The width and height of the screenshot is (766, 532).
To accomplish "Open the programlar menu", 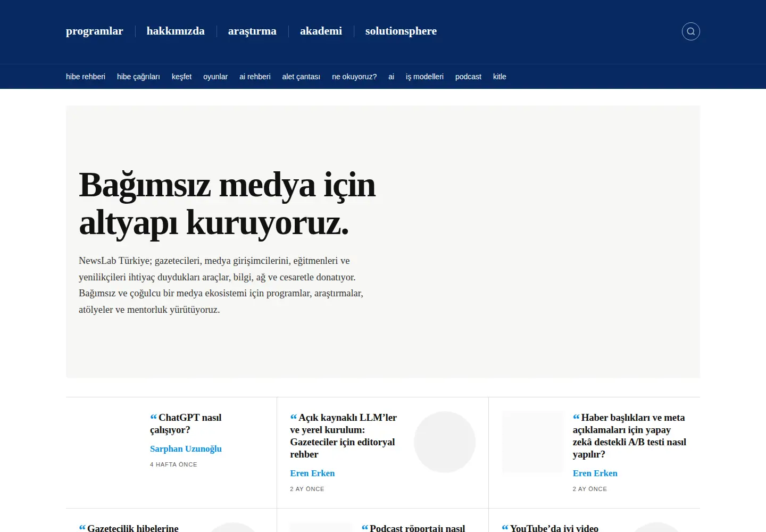I will point(94,31).
